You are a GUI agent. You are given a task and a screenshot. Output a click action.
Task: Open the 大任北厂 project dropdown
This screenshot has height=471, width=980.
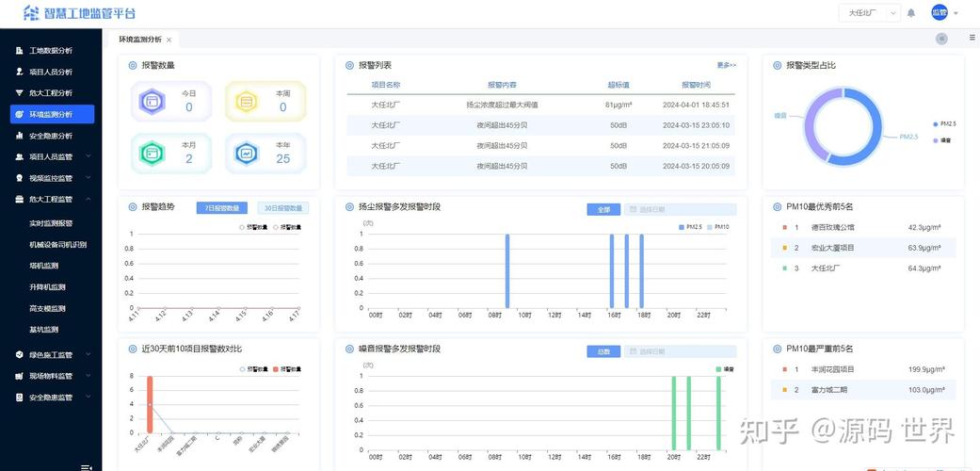click(870, 13)
